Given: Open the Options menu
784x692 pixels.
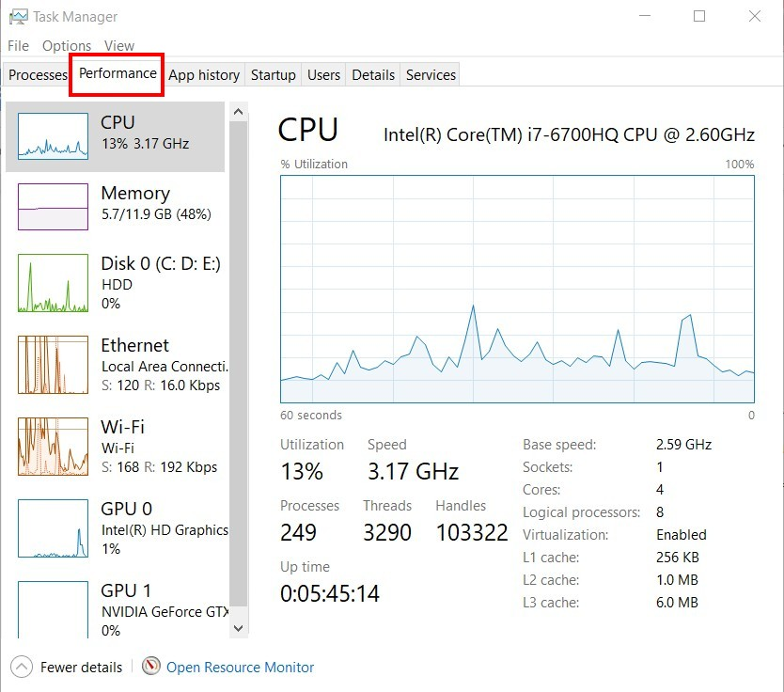Looking at the screenshot, I should coord(67,45).
